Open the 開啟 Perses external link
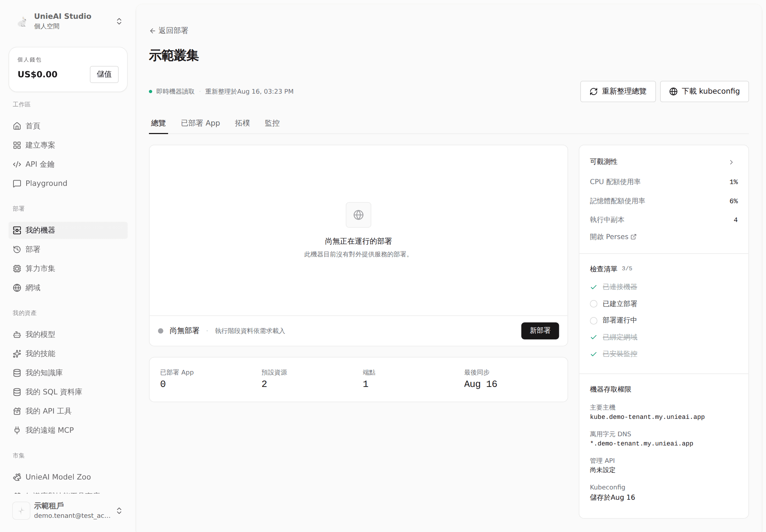Screen dimensions: 766x532 (x=613, y=237)
